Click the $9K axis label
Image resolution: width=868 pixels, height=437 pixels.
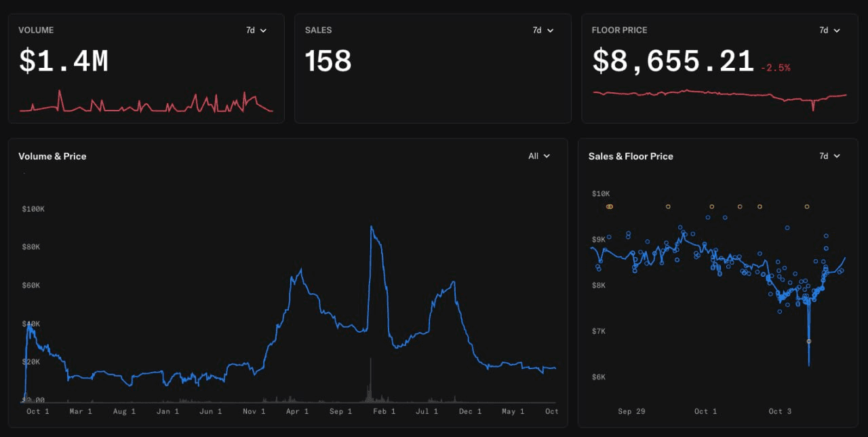coord(599,240)
